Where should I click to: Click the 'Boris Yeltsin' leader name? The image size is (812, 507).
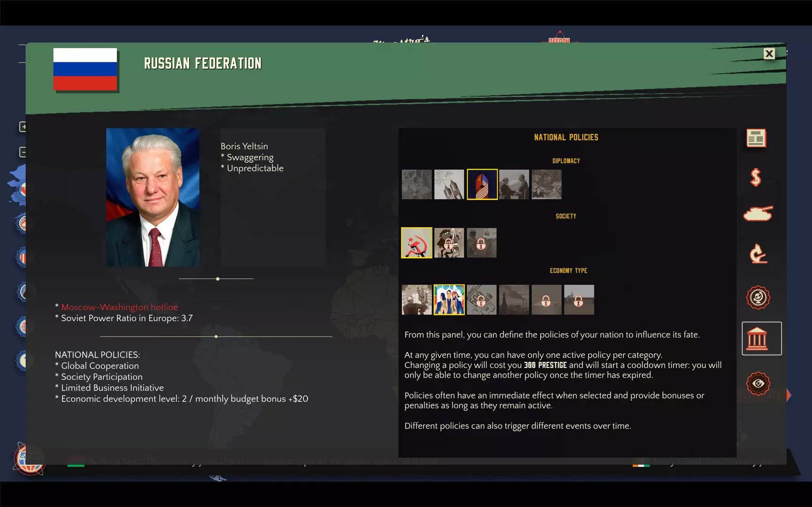(244, 146)
